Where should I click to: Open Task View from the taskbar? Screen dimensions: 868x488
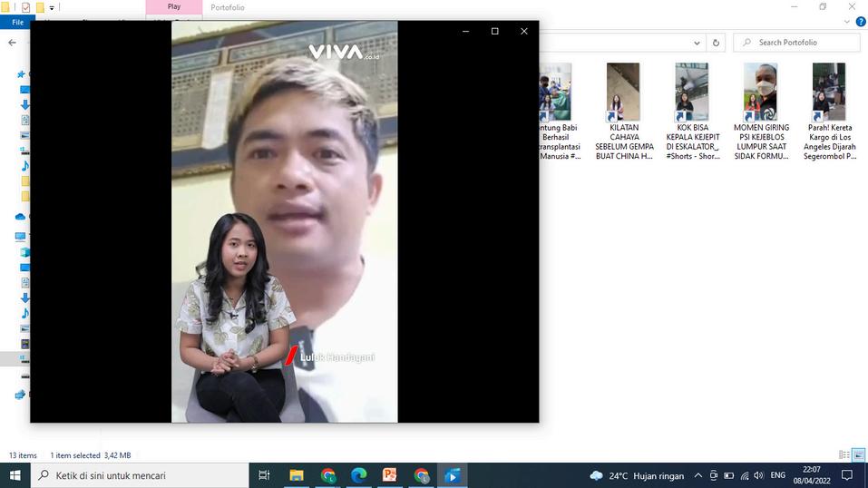(264, 475)
